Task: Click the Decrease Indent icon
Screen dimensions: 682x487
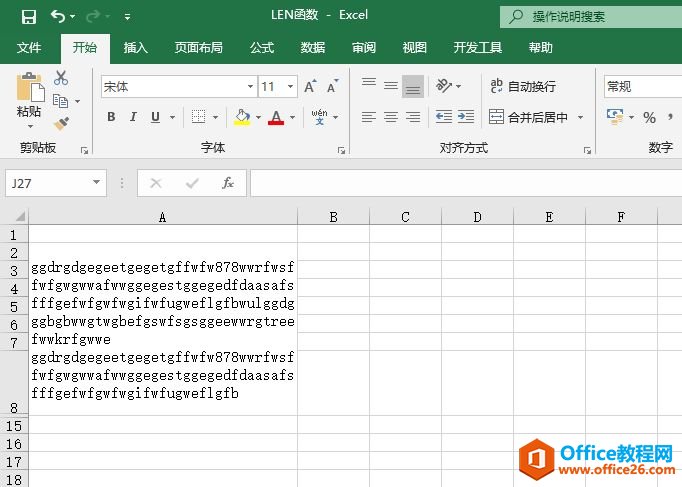Action: (444, 117)
